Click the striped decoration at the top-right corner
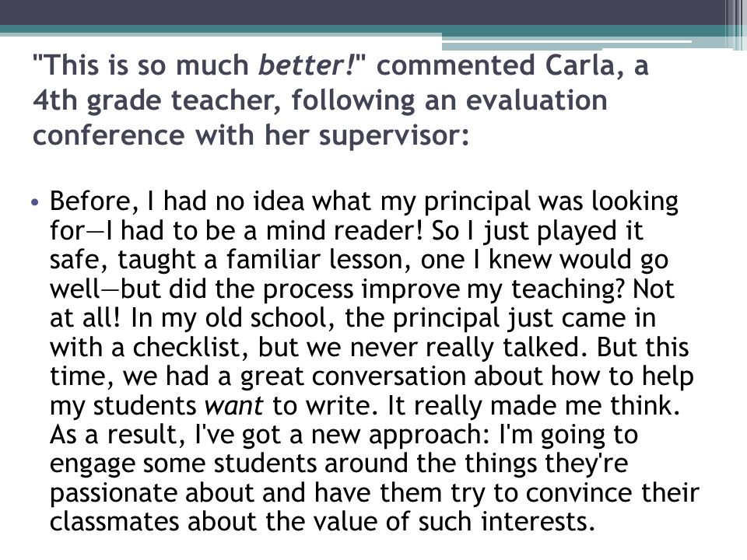Image resolution: width=747 pixels, height=560 pixels. pyautogui.click(x=735, y=25)
